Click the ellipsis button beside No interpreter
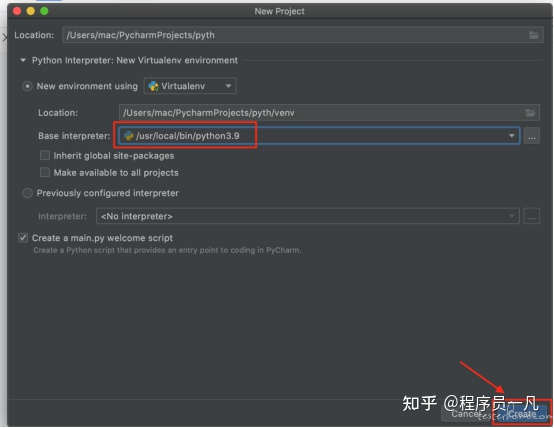This screenshot has height=428, width=554. click(x=531, y=216)
